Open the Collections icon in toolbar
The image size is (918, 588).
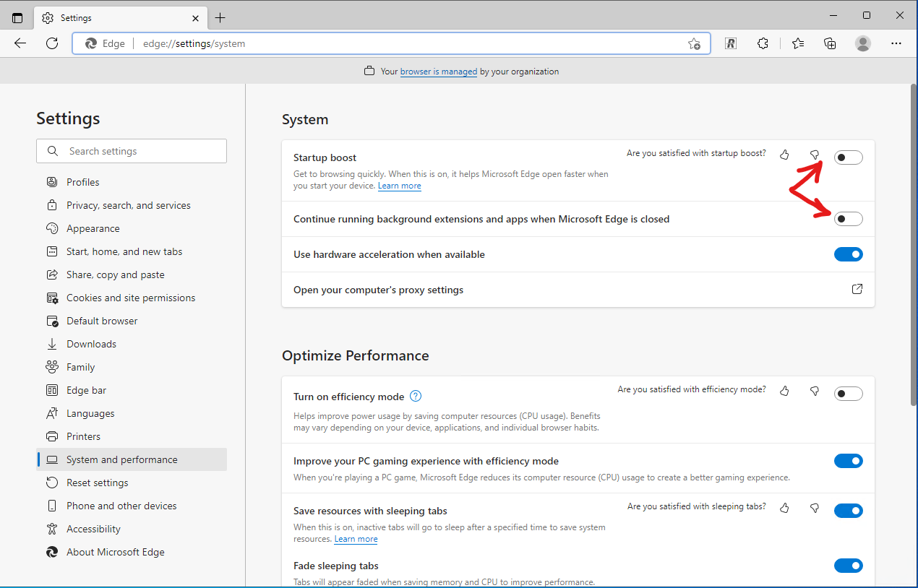tap(830, 43)
